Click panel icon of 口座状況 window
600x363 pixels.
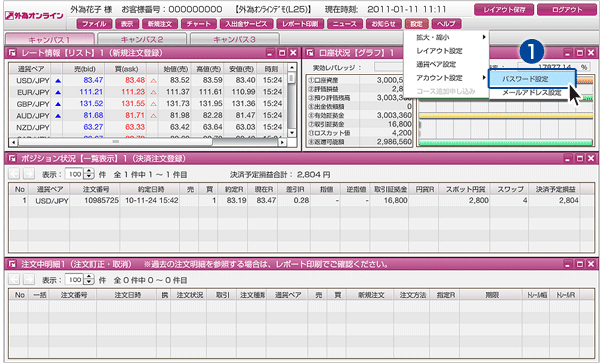tap(310, 53)
